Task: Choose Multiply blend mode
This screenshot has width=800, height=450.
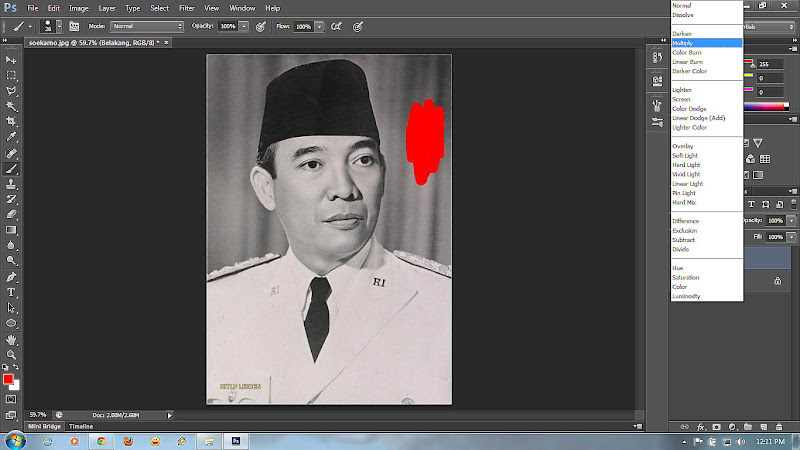Action: (707, 43)
